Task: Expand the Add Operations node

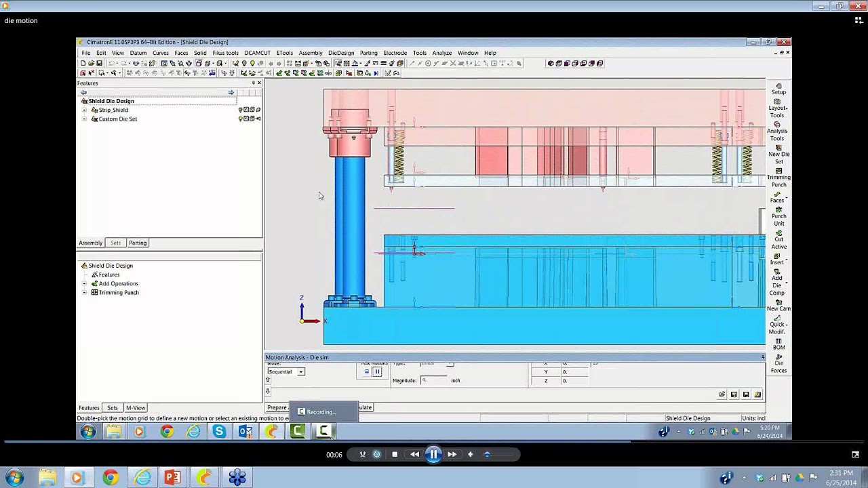Action: (x=85, y=283)
